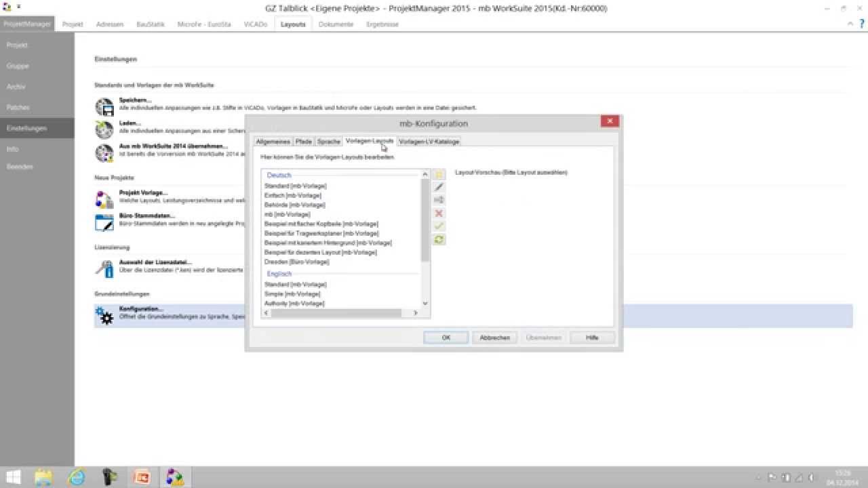Image resolution: width=868 pixels, height=488 pixels.
Task: Select 'Einfach [mb-Vorlage]' layout
Action: (293, 195)
